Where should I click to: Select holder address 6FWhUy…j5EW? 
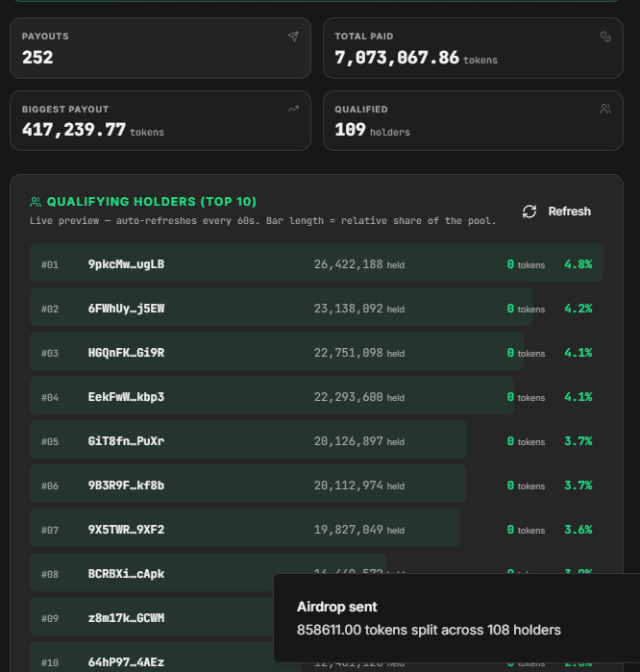(x=126, y=309)
